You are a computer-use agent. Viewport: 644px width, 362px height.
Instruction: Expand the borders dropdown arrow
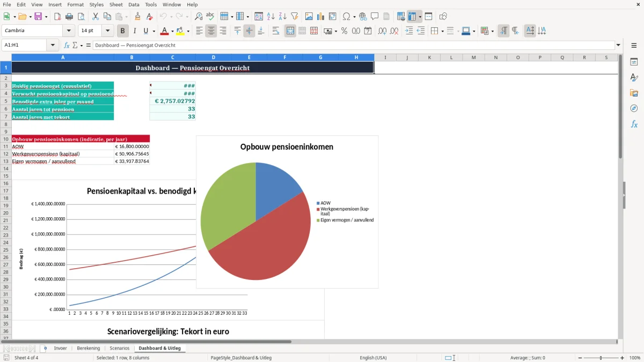442,31
